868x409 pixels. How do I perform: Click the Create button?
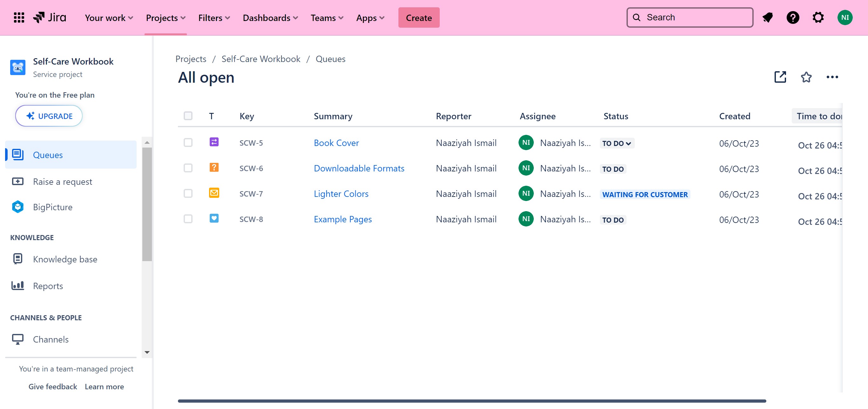point(418,18)
